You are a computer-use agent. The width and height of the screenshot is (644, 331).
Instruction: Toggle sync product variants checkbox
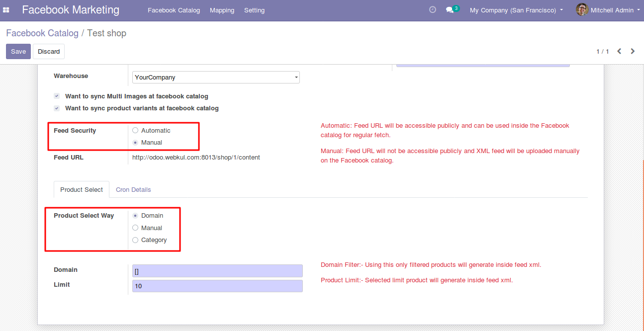(57, 108)
